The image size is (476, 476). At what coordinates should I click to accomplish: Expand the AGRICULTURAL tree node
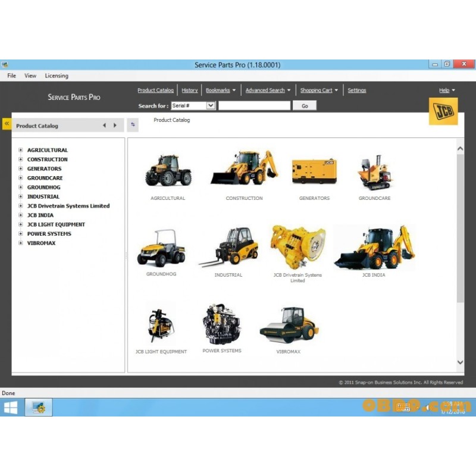pos(21,150)
